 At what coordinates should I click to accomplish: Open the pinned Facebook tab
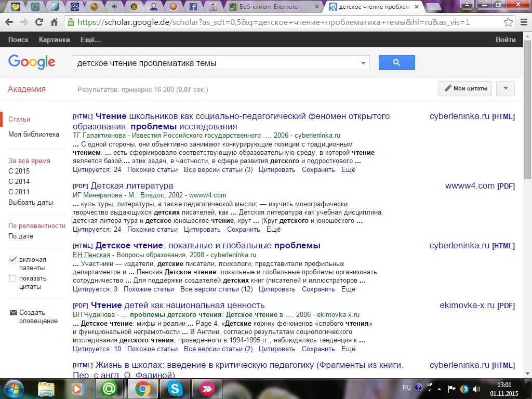(193, 6)
